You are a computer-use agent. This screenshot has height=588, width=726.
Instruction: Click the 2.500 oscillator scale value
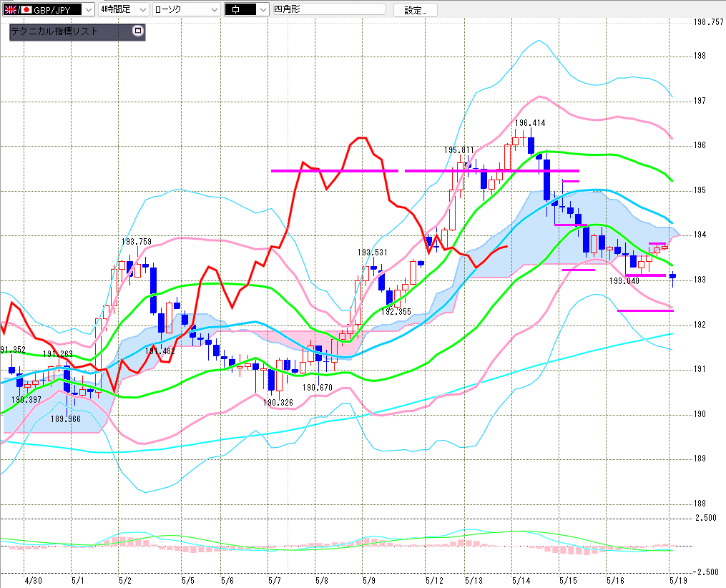tap(706, 518)
